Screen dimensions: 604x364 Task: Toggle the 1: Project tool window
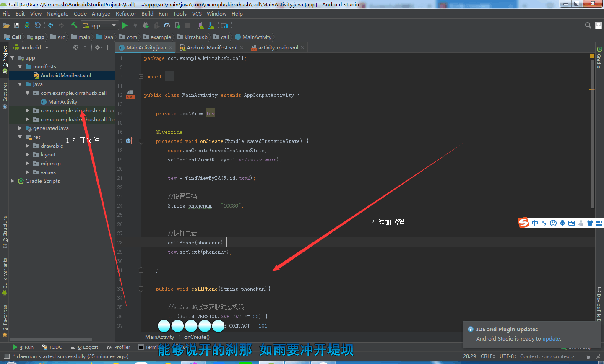click(x=5, y=60)
